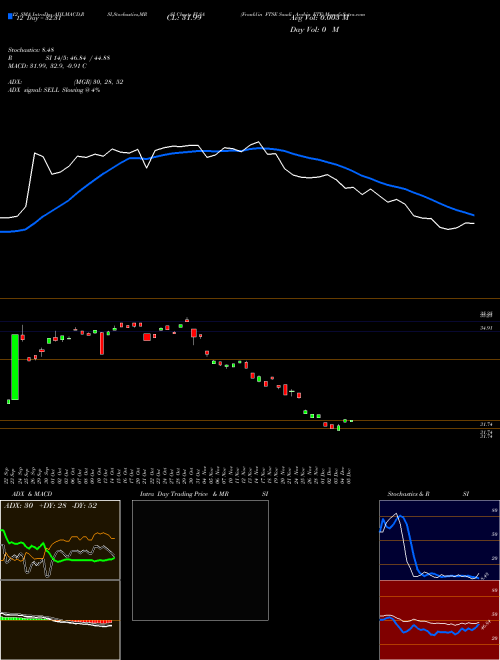Open the red RSI sub-chart
This screenshot has height=660, width=500.
[x=439, y=620]
